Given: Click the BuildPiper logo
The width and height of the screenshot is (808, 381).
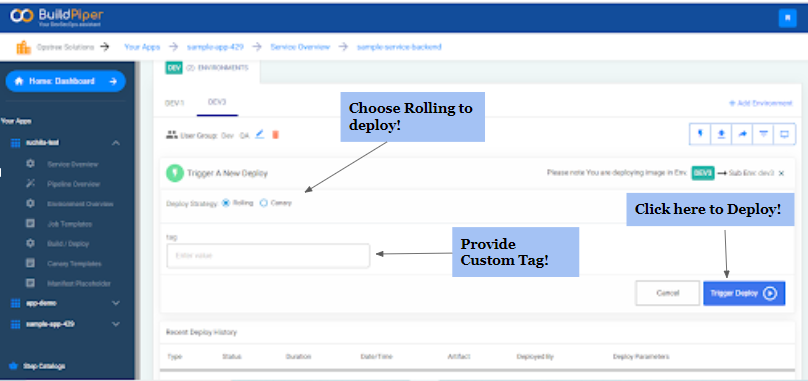Looking at the screenshot, I should (x=57, y=17).
